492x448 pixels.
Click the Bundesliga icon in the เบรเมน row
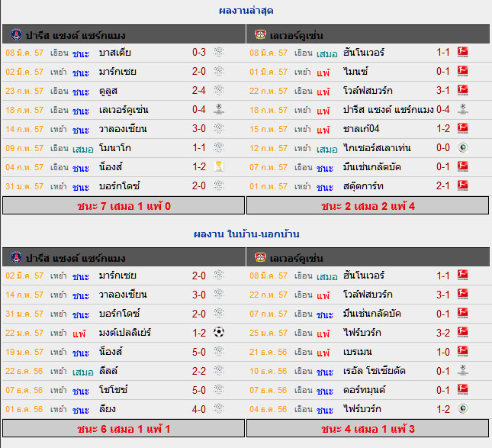click(463, 351)
